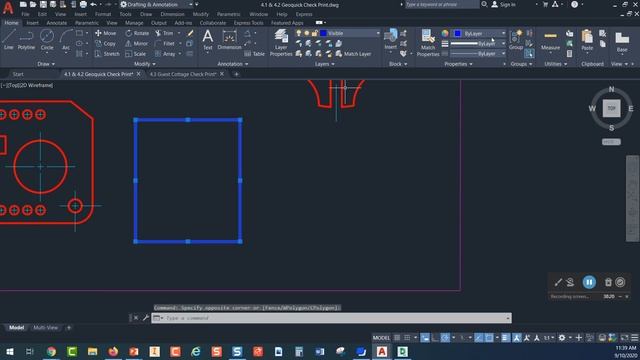Toggle MODEL space button in status bar
Image resolution: width=640 pixels, height=360 pixels.
[381, 338]
